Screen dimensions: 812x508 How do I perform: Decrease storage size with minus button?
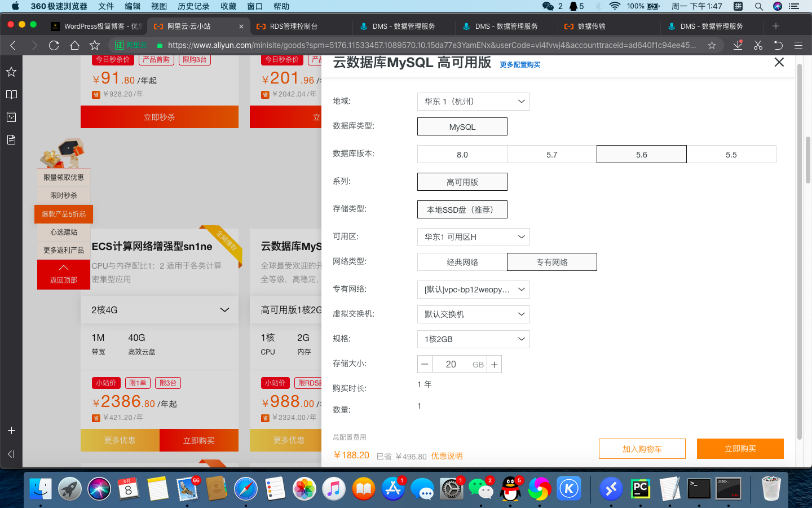tap(425, 364)
